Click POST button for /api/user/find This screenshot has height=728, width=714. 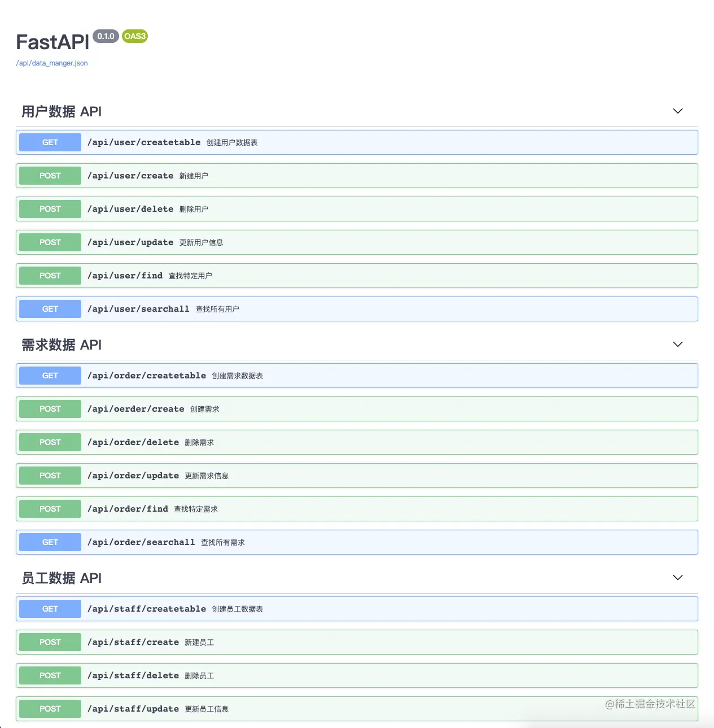(x=50, y=276)
